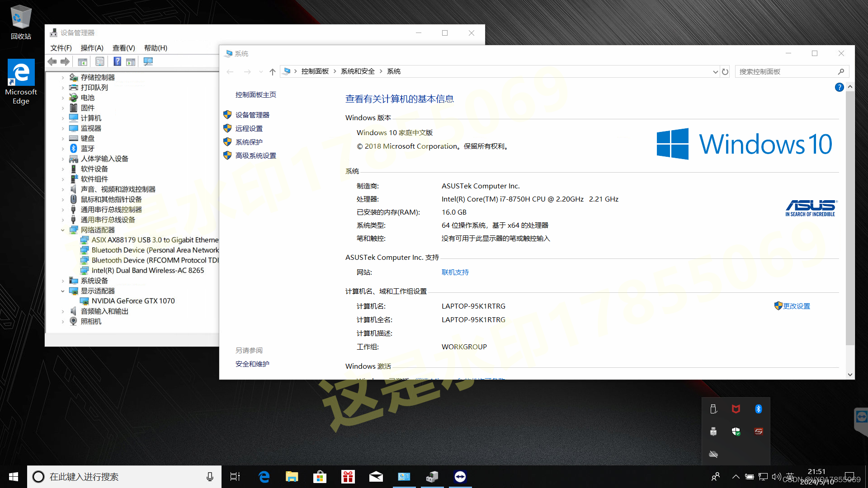Viewport: 868px width, 488px height.
Task: Click the clock showing 21:51
Action: 816,472
